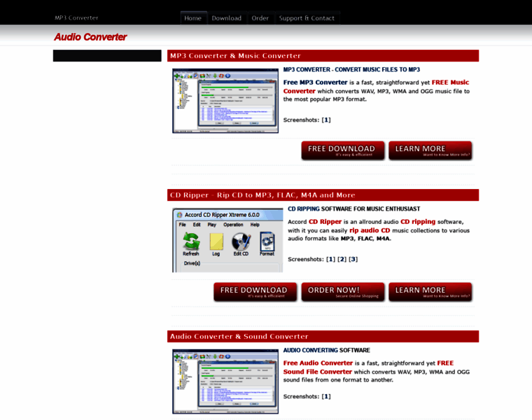This screenshot has height=420, width=532.
Task: Click the Edit CD icon in CD Ripper image
Action: click(241, 244)
